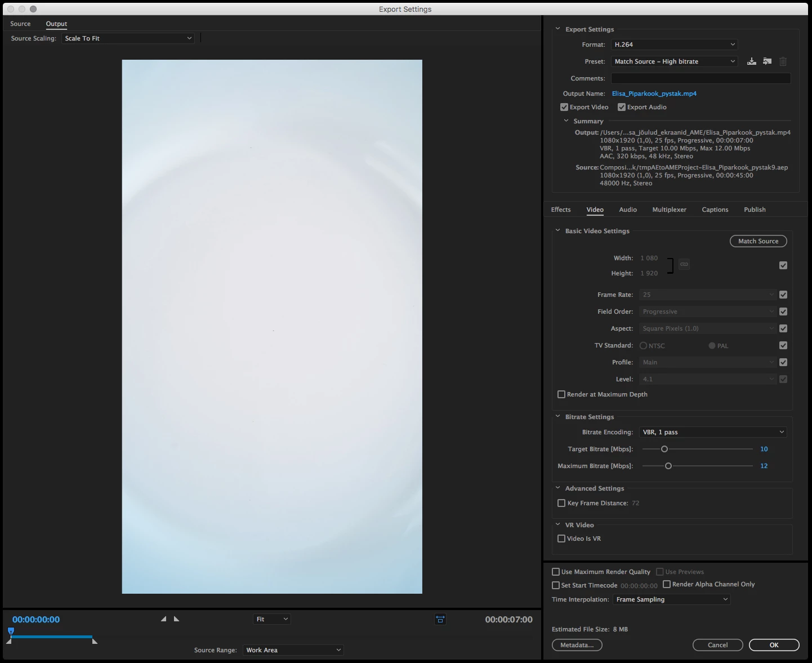Enable the Key Frame Distance checkbox
812x663 pixels.
[x=561, y=503]
